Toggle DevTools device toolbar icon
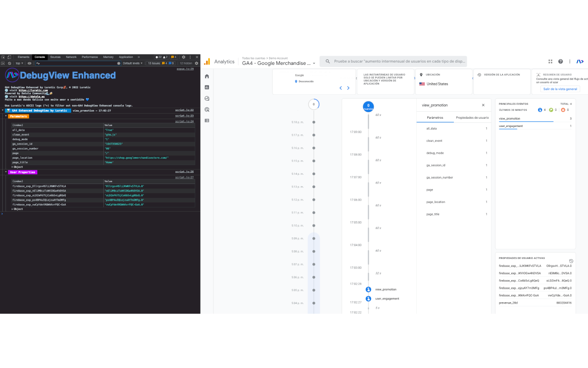Viewport: 588px width, 368px height. click(9, 57)
